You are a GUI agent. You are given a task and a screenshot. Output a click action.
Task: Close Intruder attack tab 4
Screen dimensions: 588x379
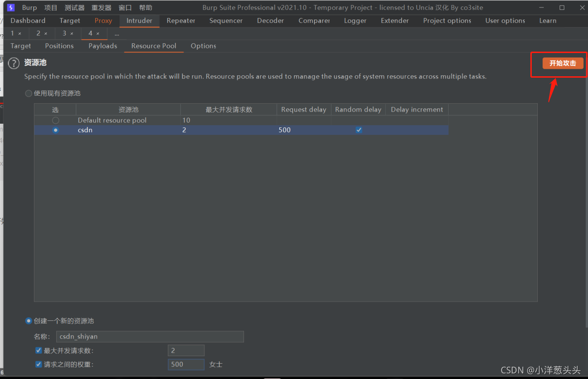pos(98,33)
